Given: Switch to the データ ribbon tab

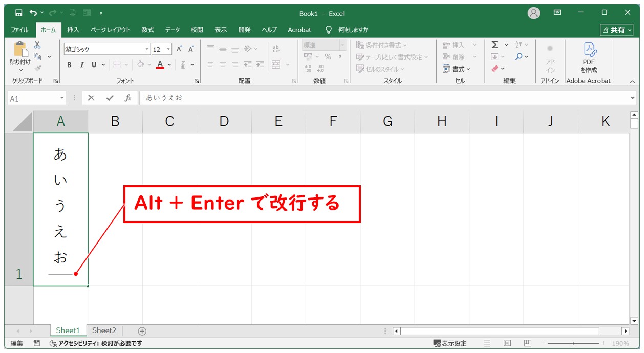Looking at the screenshot, I should pyautogui.click(x=173, y=30).
